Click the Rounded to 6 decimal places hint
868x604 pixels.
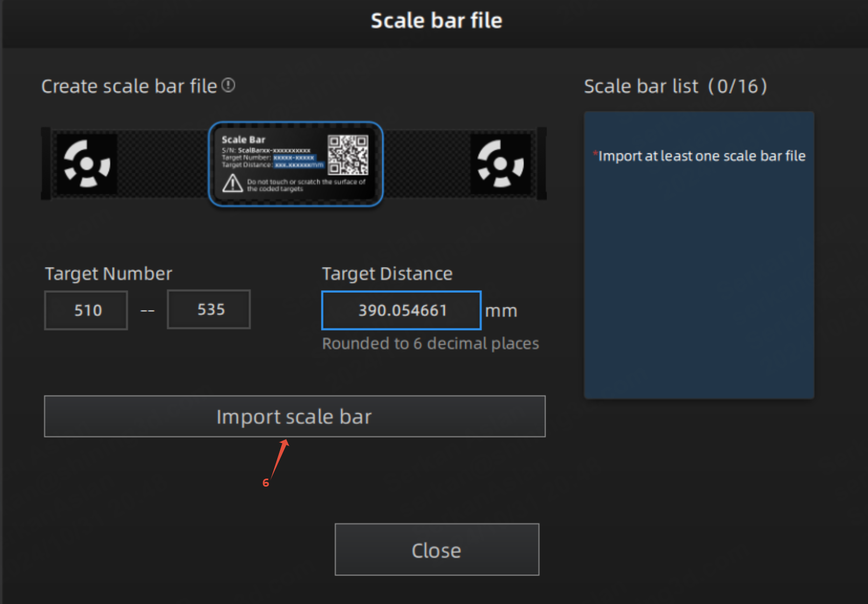430,343
